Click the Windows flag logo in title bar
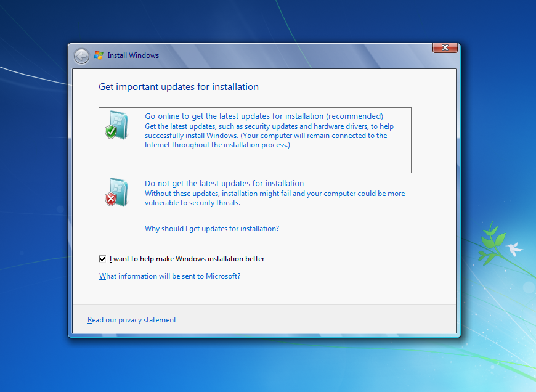 (99, 55)
